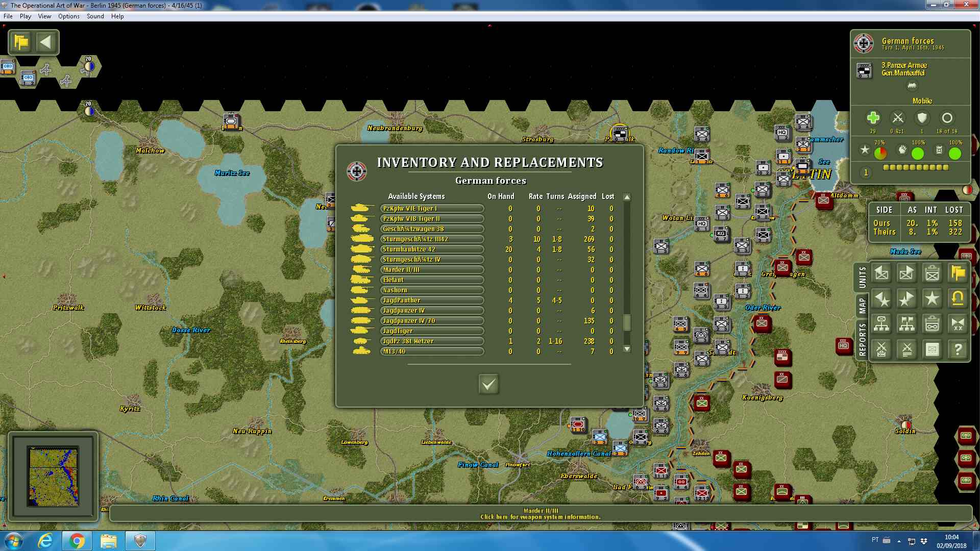
Task: Select next unit button in Units panel
Action: pyautogui.click(x=906, y=273)
